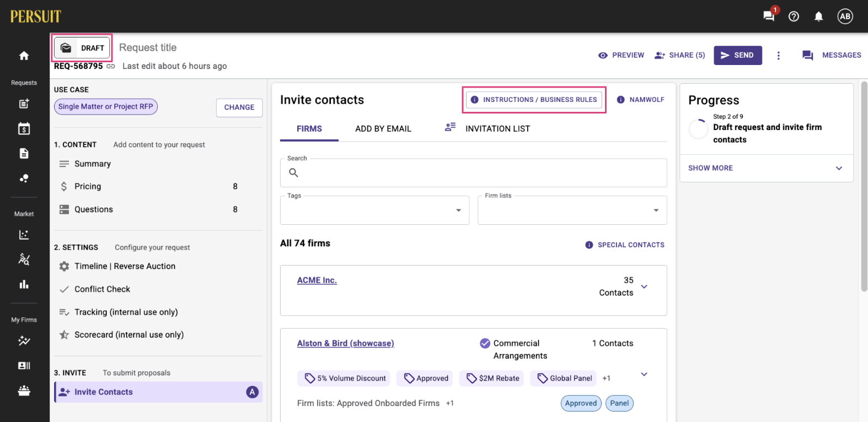868x422 pixels.
Task: Click the $2M Rebate tag
Action: point(492,378)
